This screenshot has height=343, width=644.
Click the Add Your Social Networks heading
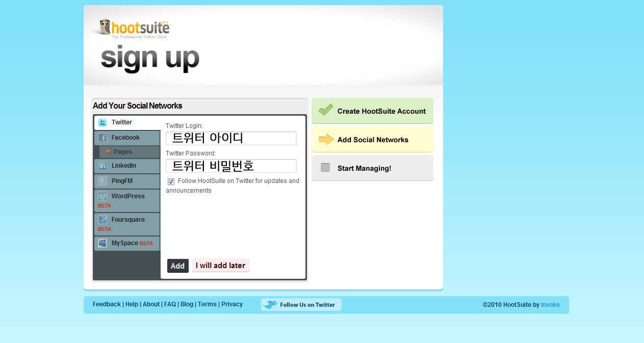tap(138, 106)
